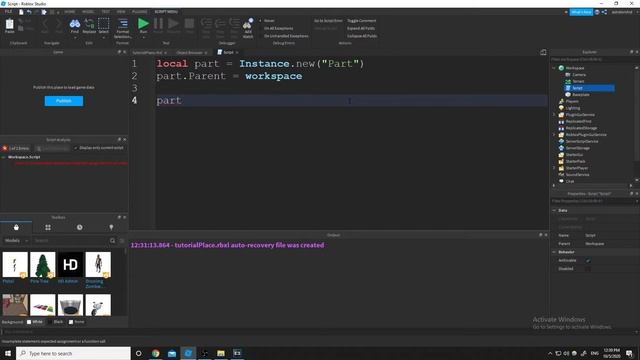Viewport: 640px width, 360px height.
Task: Click Collapse All Folds action
Action: click(x=362, y=36)
